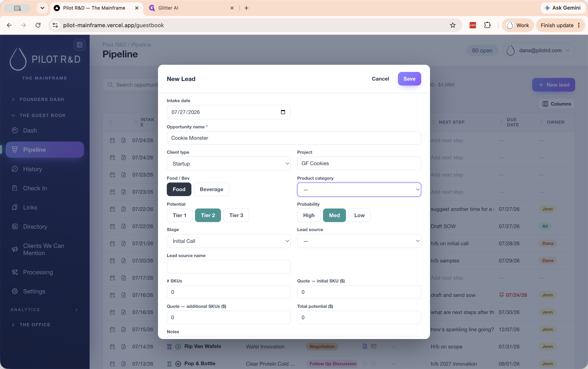Open the Stage dropdown showing Initial Call

click(x=229, y=241)
